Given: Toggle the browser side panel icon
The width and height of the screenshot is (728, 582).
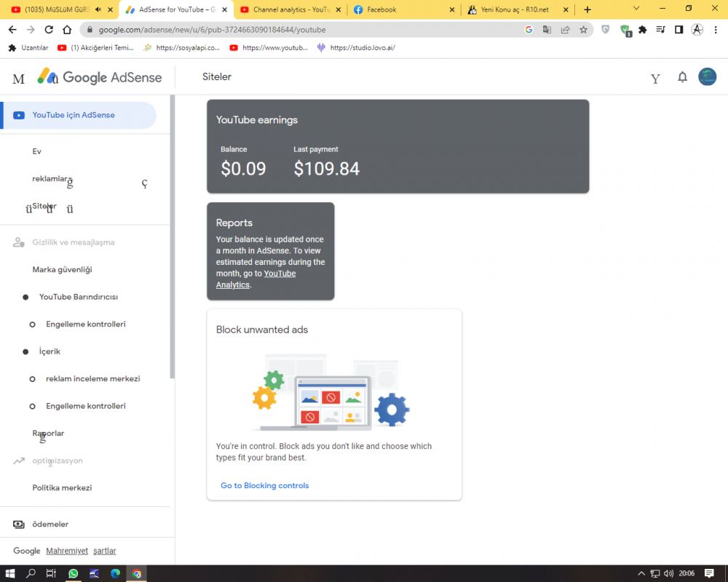Looking at the screenshot, I should point(678,30).
